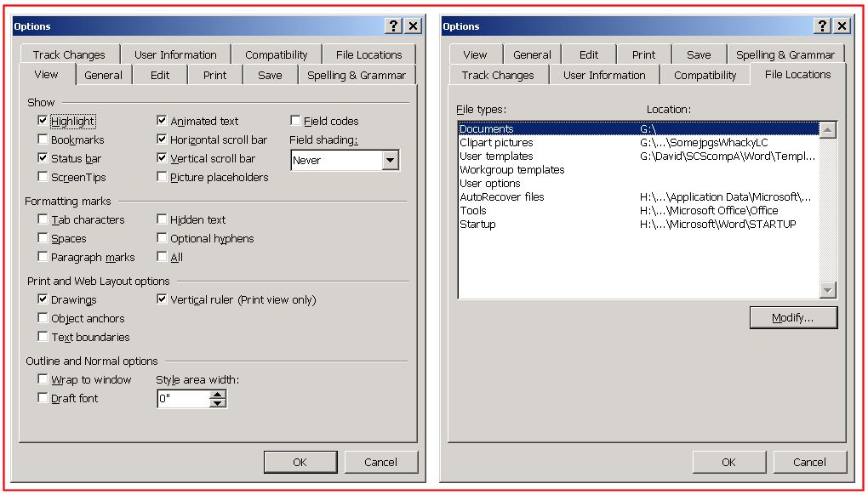Enable the Paragraph marks checkbox

(43, 258)
